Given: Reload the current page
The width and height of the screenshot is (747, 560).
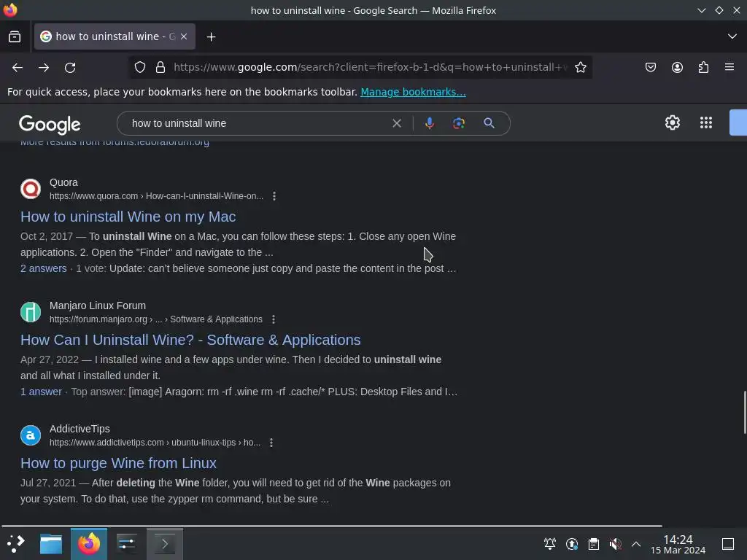Looking at the screenshot, I should click(x=70, y=68).
